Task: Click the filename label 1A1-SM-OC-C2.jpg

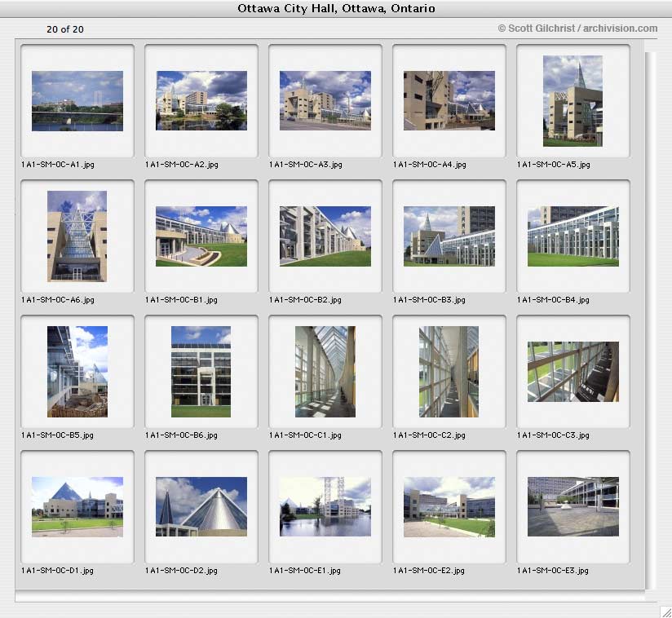Action: tap(429, 435)
